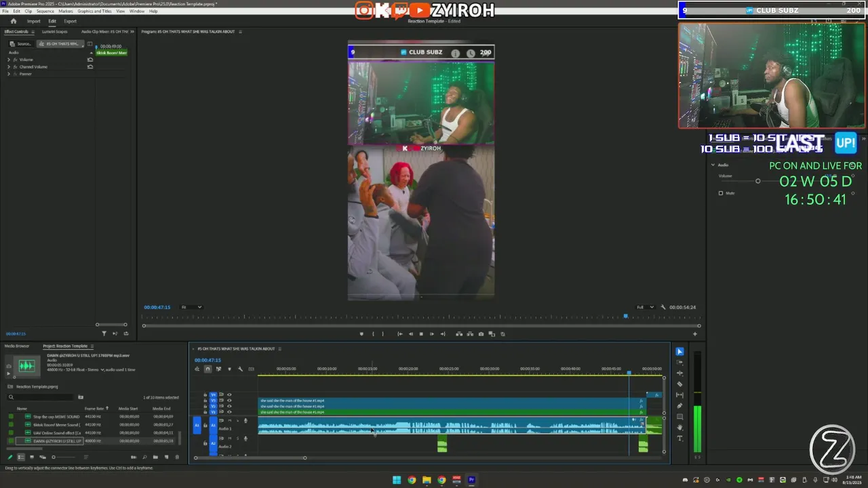
Task: Open the Markers menu
Action: 66,12
